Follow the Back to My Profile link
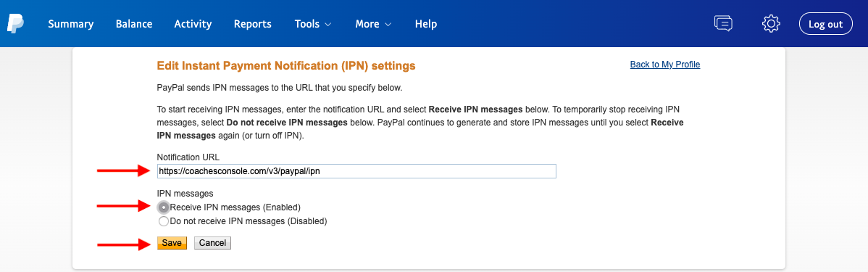The image size is (868, 272). click(x=665, y=65)
